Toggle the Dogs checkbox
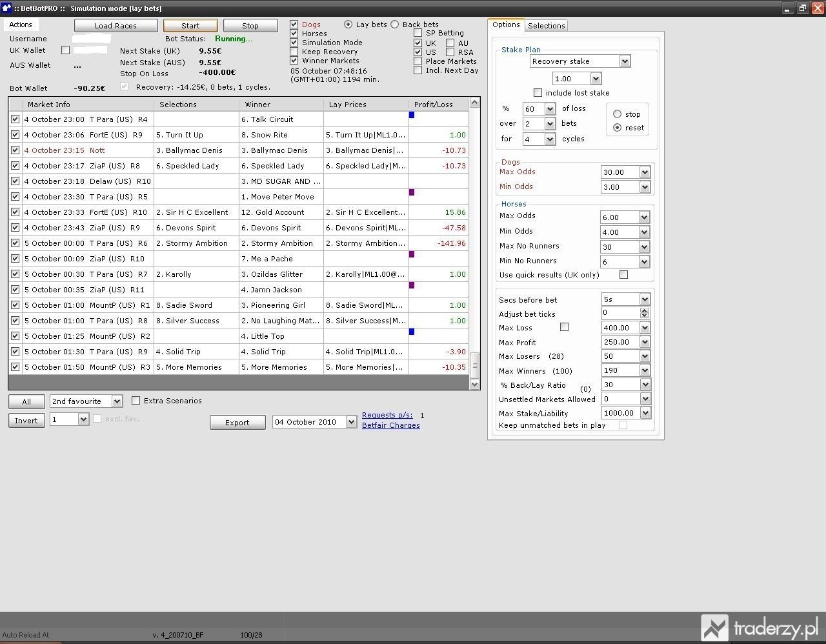Viewport: 826px width, 644px height. (x=294, y=24)
